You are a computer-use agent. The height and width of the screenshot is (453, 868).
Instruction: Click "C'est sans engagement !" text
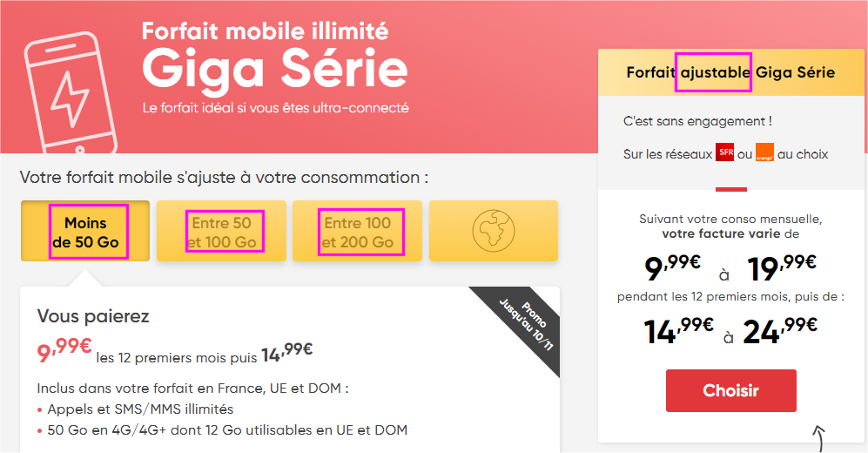pyautogui.click(x=697, y=121)
